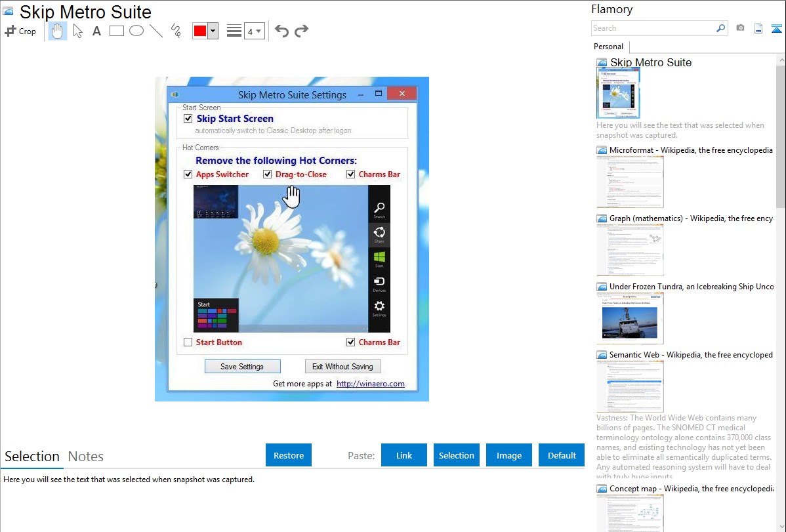Focus the Flamory search field

[653, 28]
